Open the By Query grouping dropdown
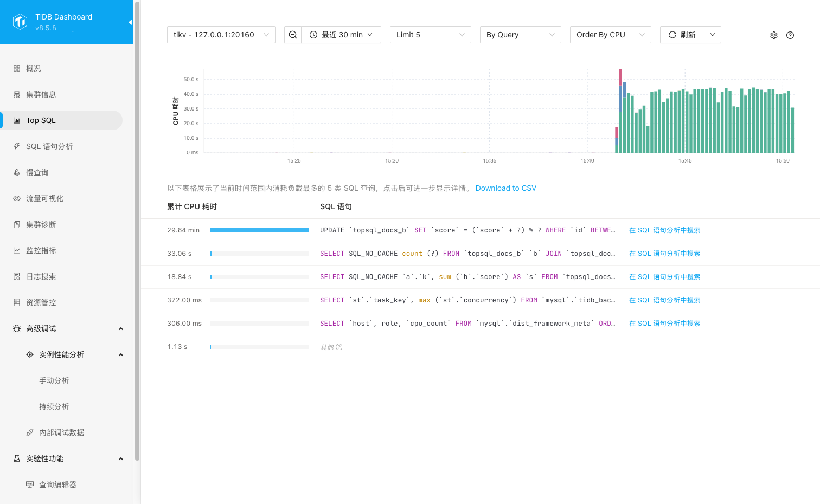This screenshot has width=820, height=504. (x=520, y=35)
